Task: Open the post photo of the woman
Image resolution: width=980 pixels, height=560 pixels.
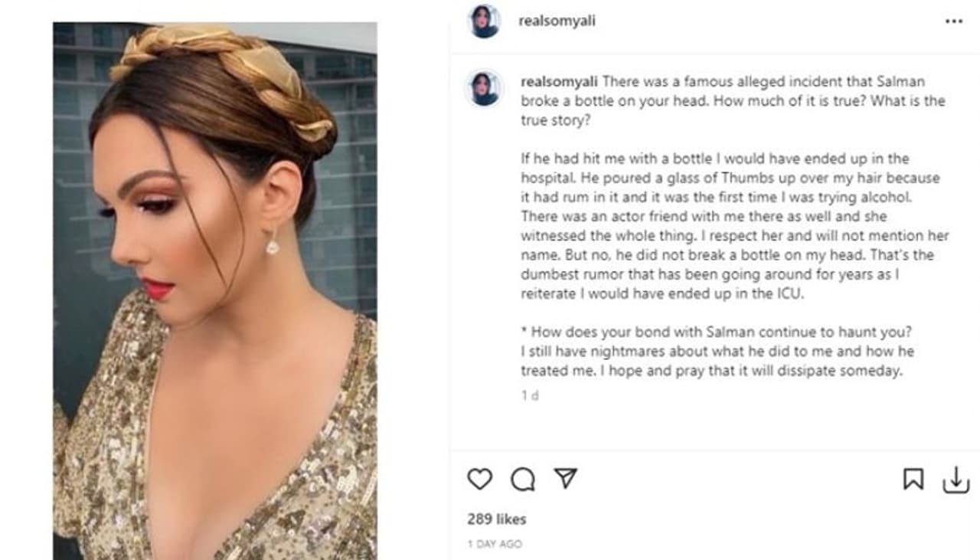Action: 215,291
